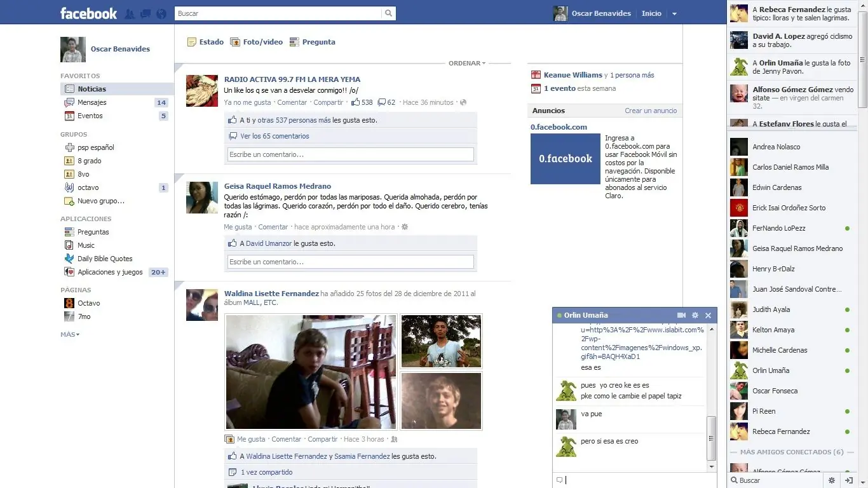Click the Inicio button
The height and width of the screenshot is (488, 868).
click(x=651, y=13)
